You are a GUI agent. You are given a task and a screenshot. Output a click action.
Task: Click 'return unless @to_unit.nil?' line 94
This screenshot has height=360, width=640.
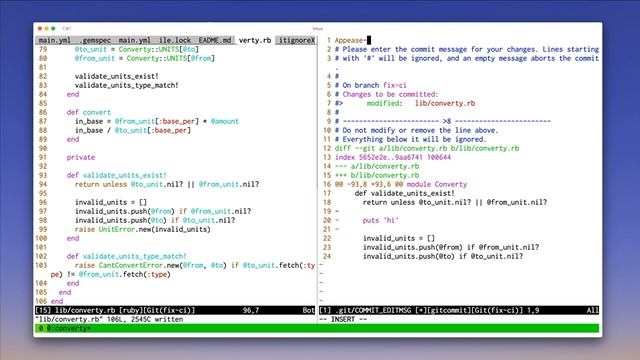[x=167, y=184]
